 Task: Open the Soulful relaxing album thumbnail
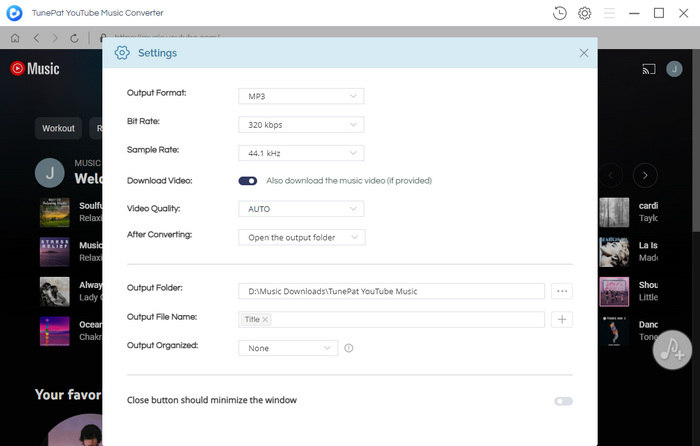coord(54,213)
